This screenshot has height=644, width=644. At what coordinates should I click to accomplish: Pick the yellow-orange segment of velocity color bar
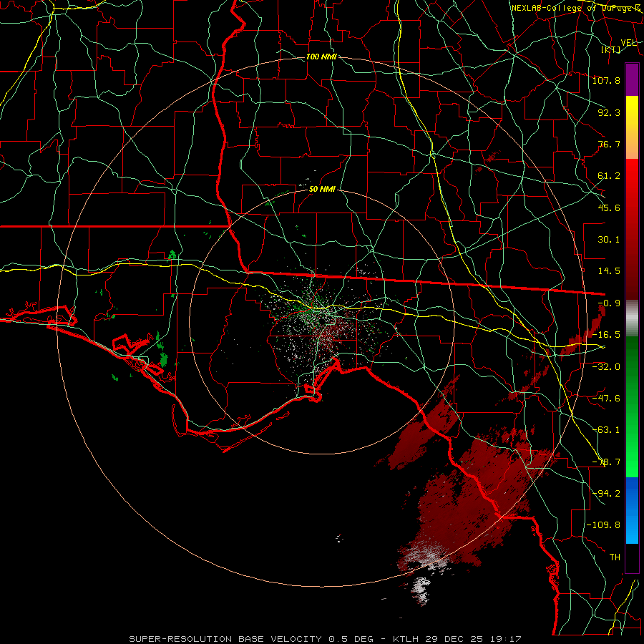(632, 128)
